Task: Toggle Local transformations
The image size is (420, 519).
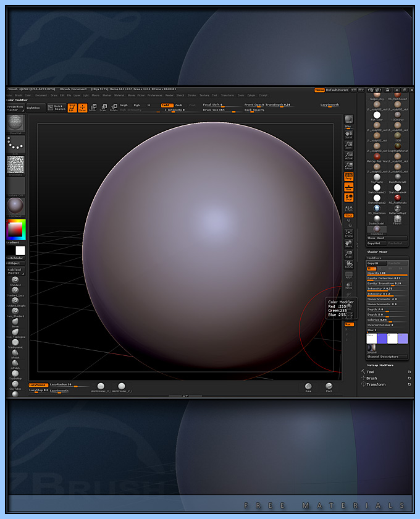Action: click(348, 197)
